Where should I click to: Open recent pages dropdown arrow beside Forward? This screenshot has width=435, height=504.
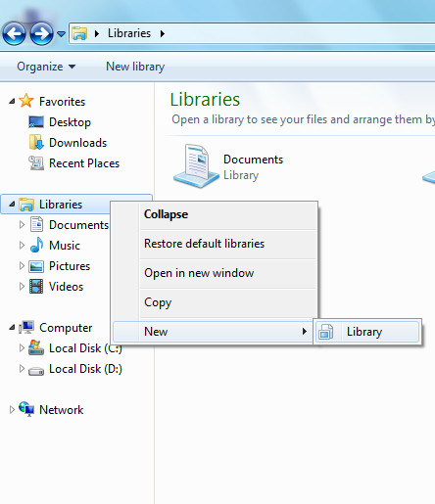tap(61, 33)
